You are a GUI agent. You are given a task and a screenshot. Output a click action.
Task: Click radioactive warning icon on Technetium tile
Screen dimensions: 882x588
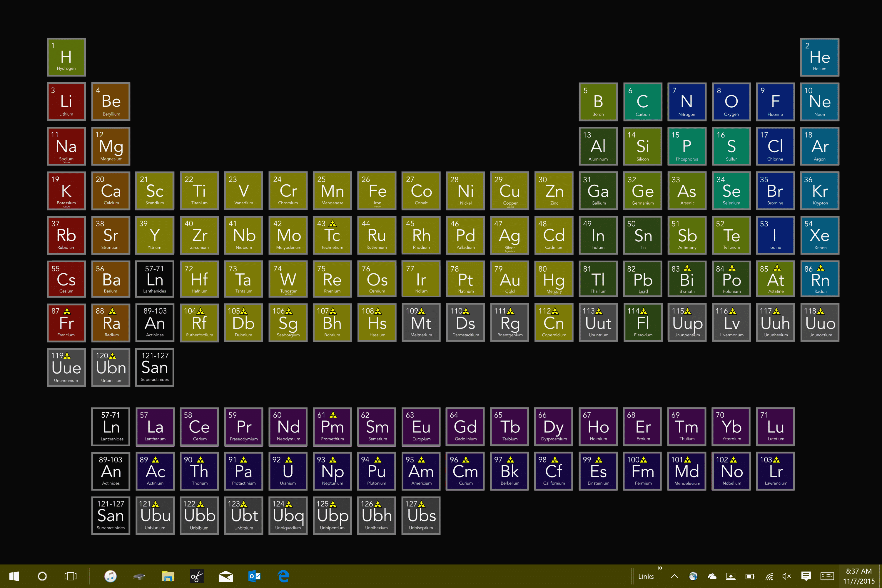[x=333, y=223]
